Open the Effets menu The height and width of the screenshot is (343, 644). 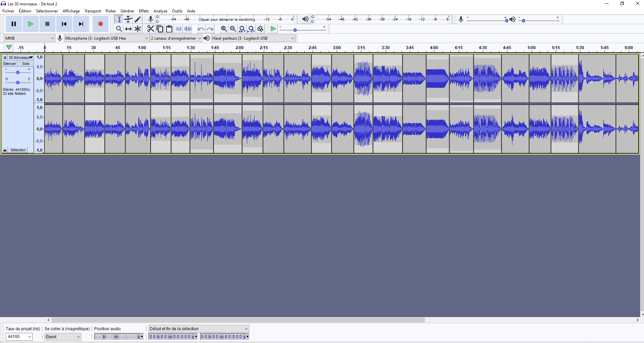tap(144, 11)
